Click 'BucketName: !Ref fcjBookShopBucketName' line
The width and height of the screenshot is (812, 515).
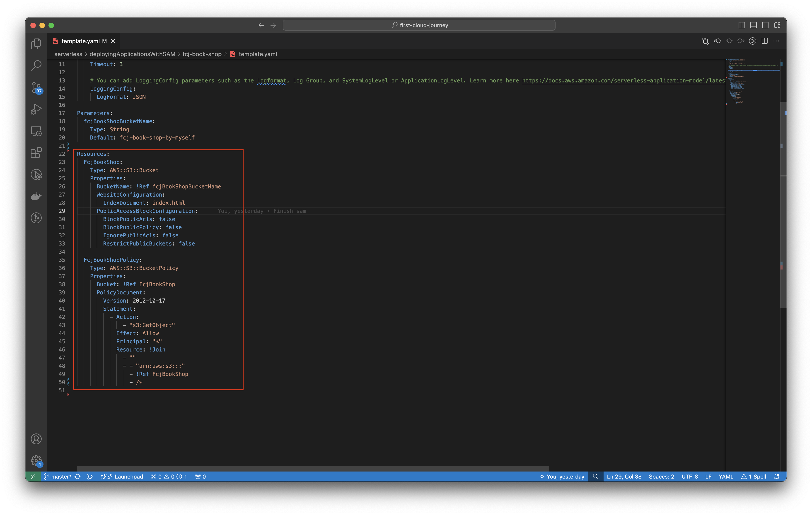click(159, 187)
